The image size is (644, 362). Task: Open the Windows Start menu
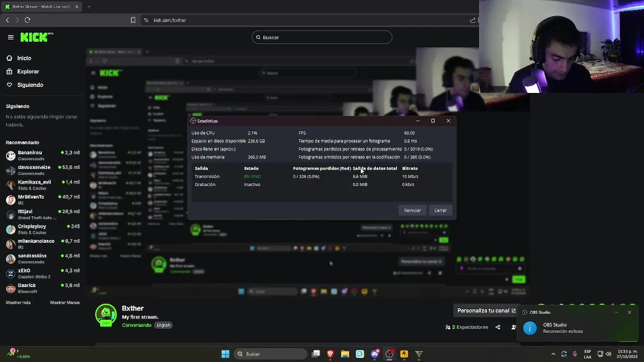[225, 354]
